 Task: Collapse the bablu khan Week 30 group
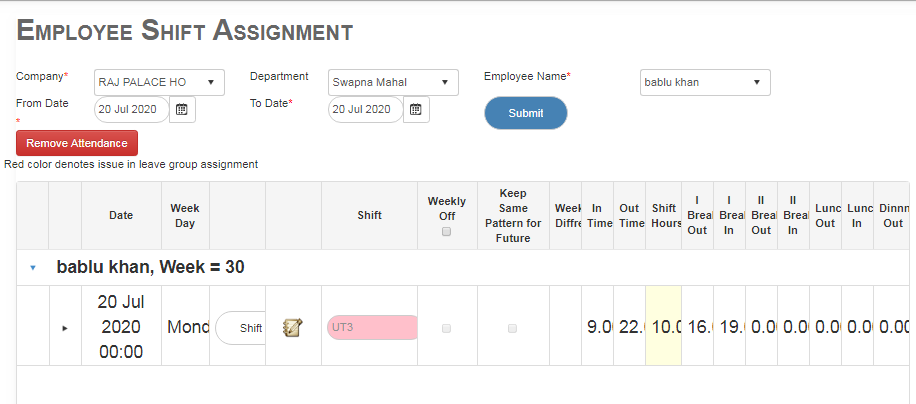pyautogui.click(x=33, y=268)
